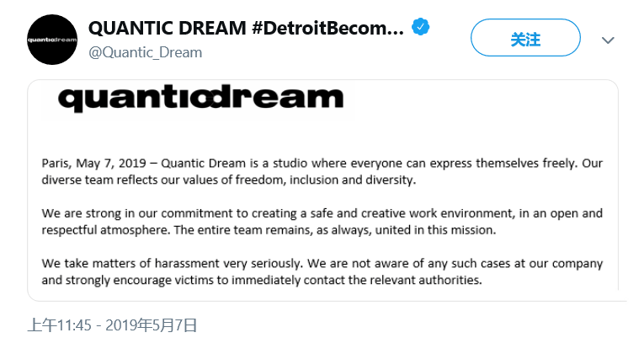Click the Quantic Dream profile avatar

click(52, 40)
